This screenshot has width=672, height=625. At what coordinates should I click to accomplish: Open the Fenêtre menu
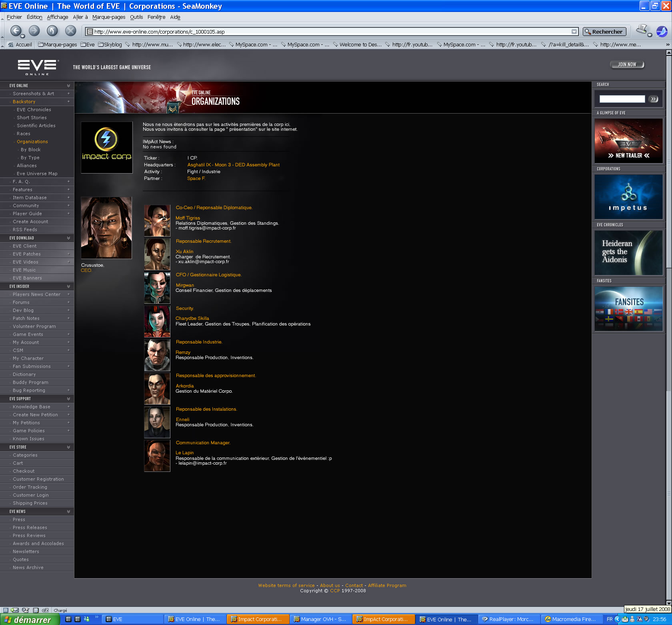(x=156, y=17)
